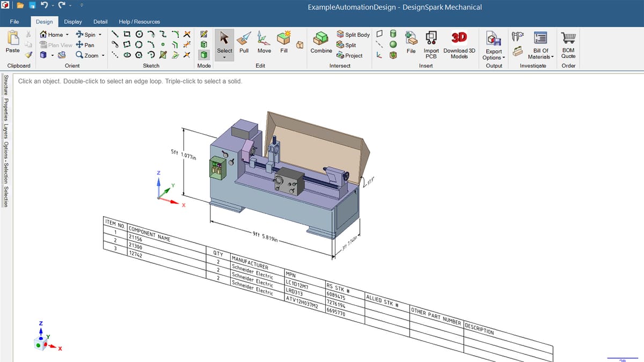Click the Project tool
The height and width of the screenshot is (362, 644).
click(x=349, y=55)
